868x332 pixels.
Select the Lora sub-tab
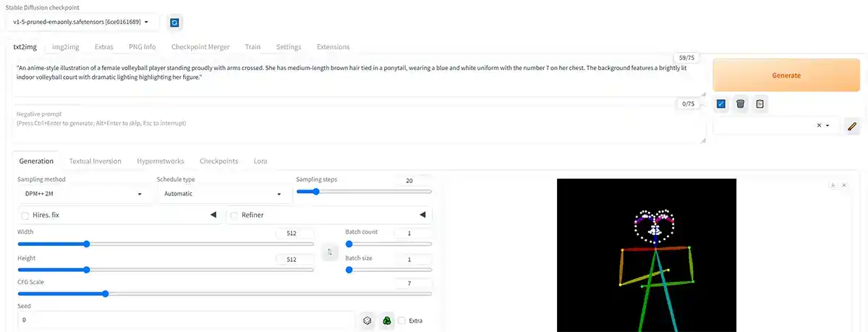tap(260, 161)
